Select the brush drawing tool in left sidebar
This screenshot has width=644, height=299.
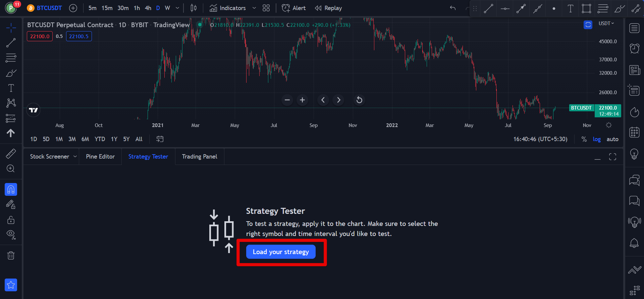11,73
